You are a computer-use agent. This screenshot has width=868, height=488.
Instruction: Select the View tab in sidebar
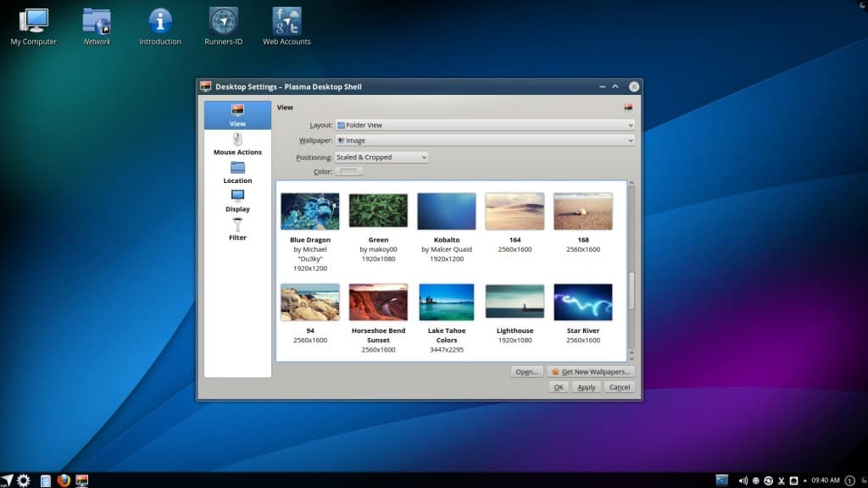tap(237, 115)
